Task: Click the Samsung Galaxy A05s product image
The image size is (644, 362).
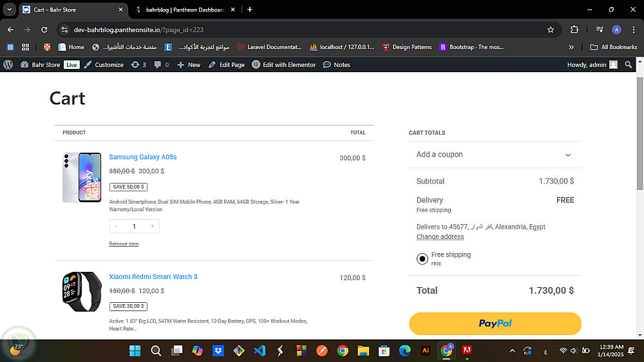Action: click(x=82, y=178)
